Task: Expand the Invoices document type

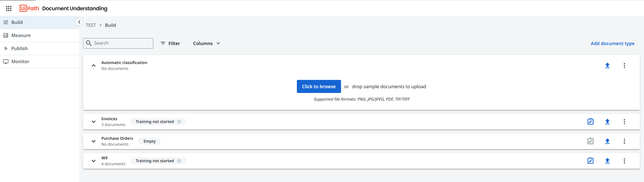Action: [x=94, y=122]
